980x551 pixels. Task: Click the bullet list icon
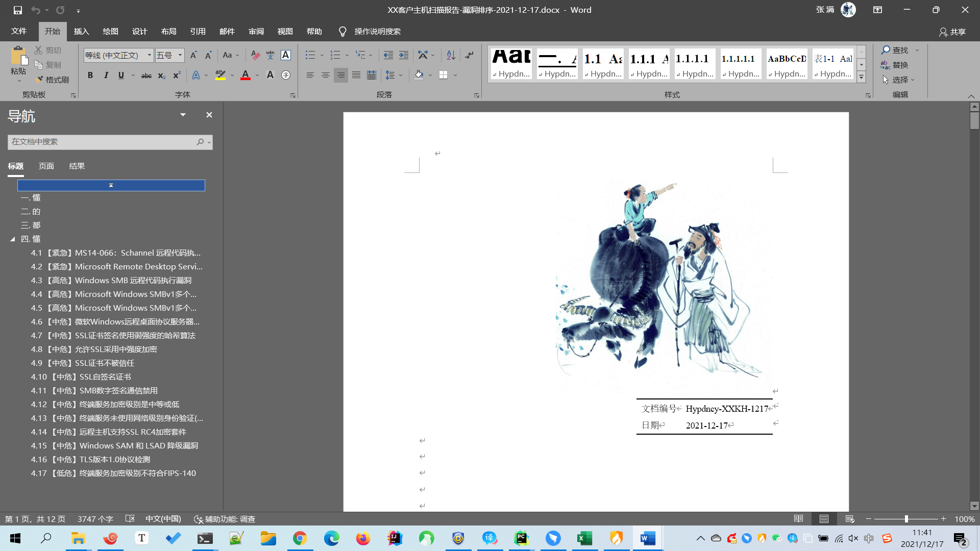coord(310,55)
